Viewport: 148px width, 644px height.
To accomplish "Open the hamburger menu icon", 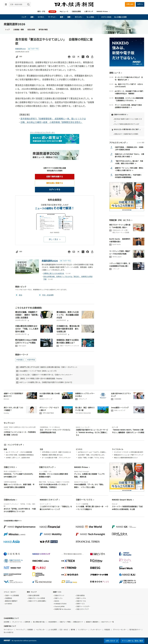I will 6,4.
